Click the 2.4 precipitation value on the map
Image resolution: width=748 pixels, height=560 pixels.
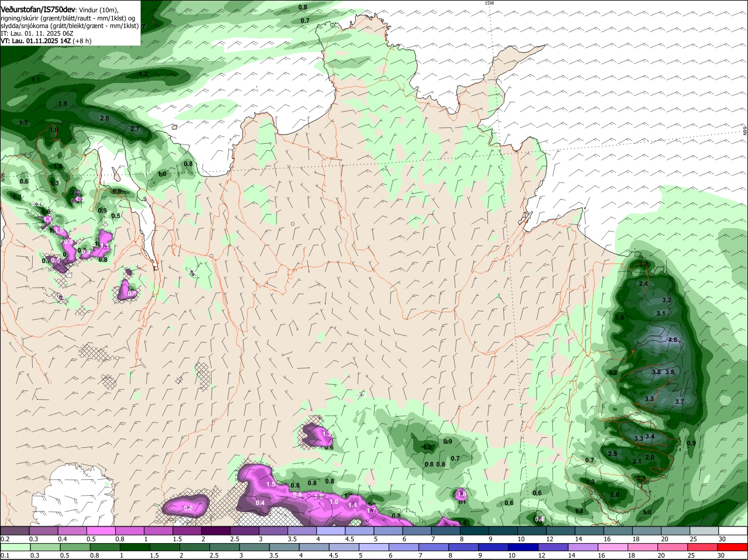(x=643, y=284)
